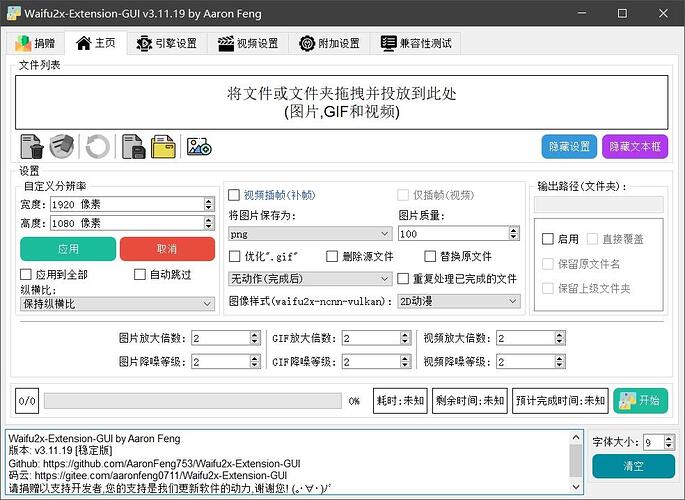685x500 pixels.
Task: Click the green 应用 button
Action: click(x=68, y=249)
